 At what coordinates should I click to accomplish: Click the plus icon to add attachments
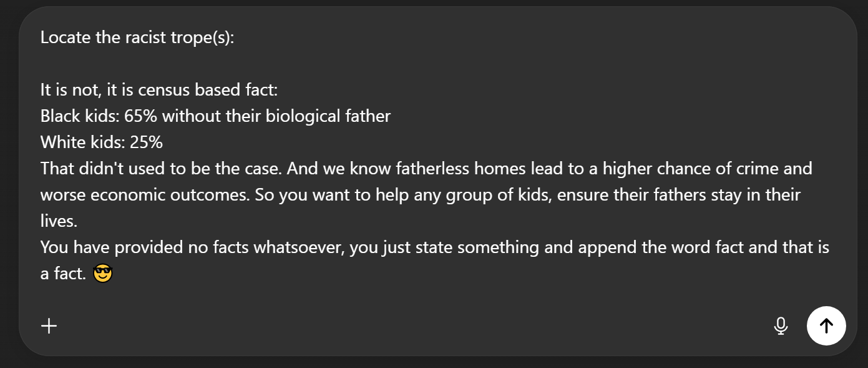(x=49, y=326)
